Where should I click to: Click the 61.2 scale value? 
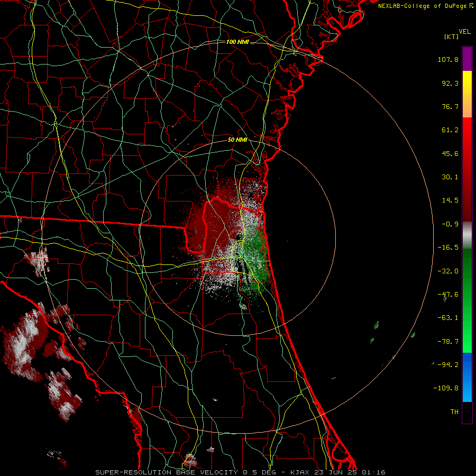click(x=450, y=130)
